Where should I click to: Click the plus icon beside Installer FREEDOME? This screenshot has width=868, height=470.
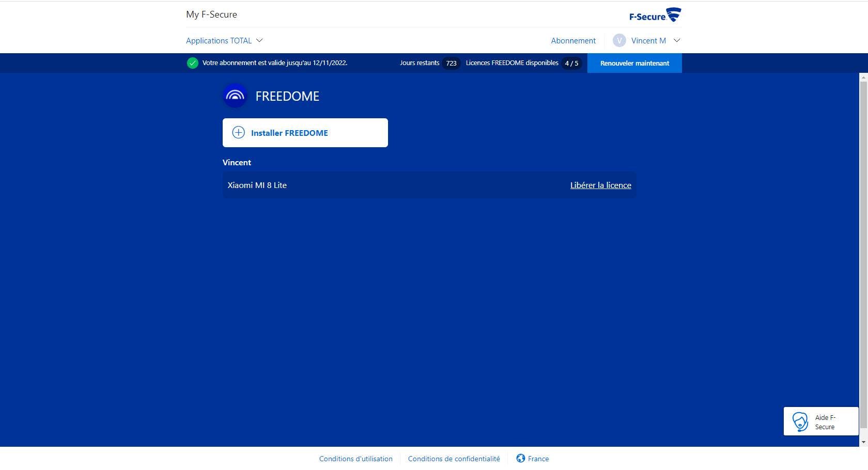coord(238,133)
